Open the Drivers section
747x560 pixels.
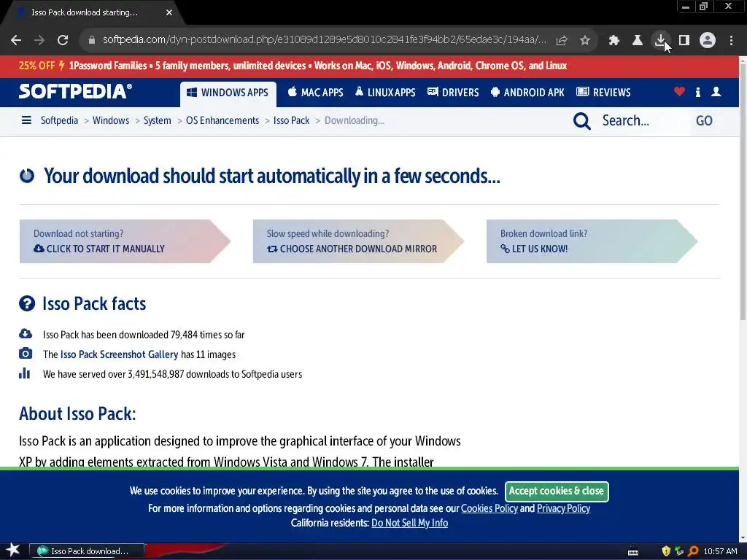(x=453, y=93)
